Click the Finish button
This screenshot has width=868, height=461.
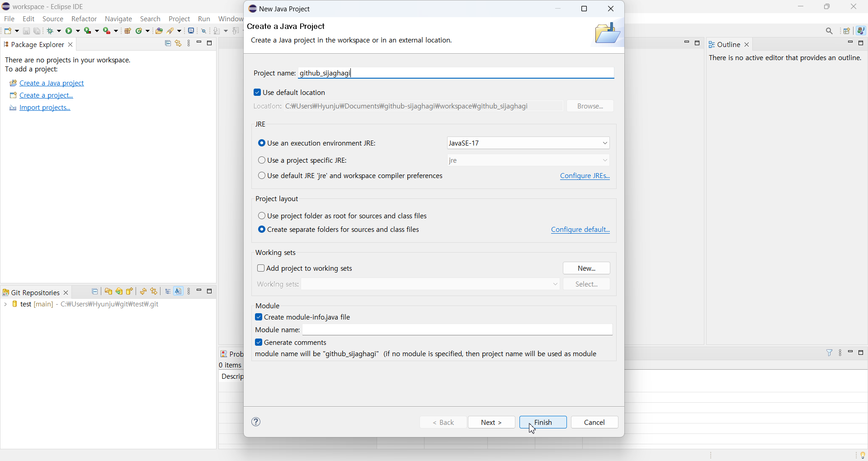click(x=543, y=423)
